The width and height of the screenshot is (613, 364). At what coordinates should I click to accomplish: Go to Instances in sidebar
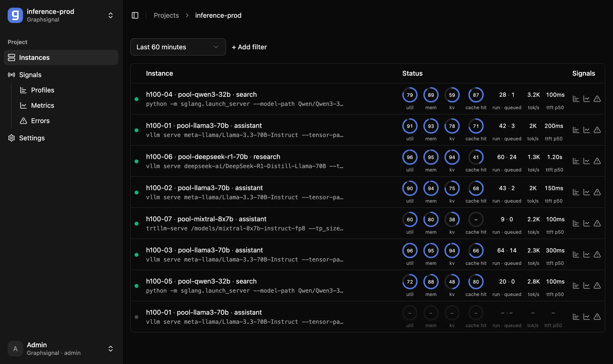click(x=61, y=57)
